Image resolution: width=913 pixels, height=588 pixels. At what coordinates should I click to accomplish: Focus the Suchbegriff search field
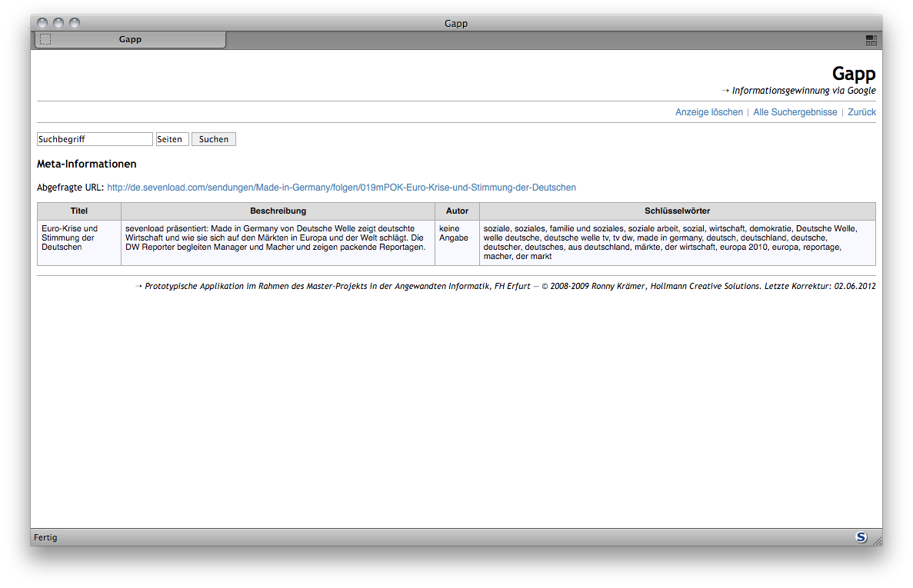click(95, 139)
